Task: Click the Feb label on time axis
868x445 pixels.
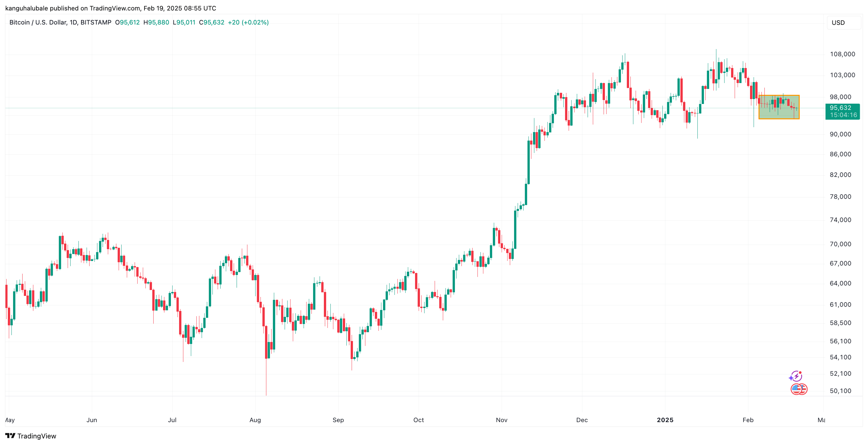Action: click(748, 420)
